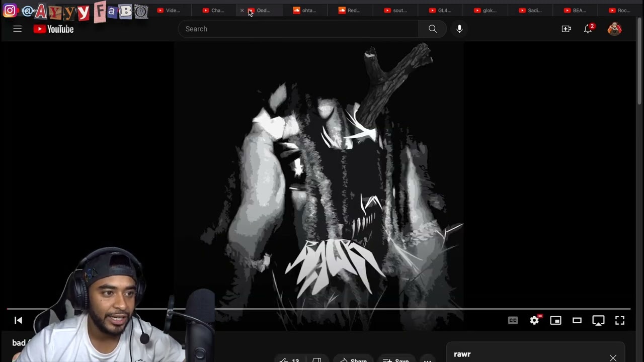Switch to the 'Sadi...' browser tab
Screen dimensions: 644x362
pos(531,10)
